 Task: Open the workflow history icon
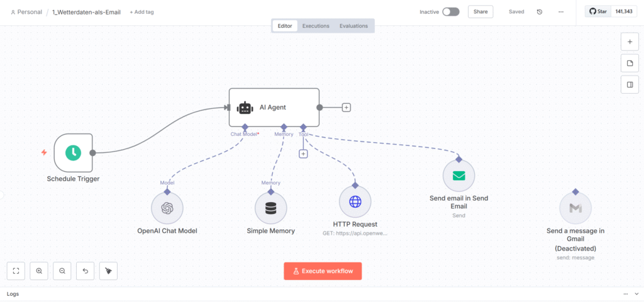click(x=540, y=11)
